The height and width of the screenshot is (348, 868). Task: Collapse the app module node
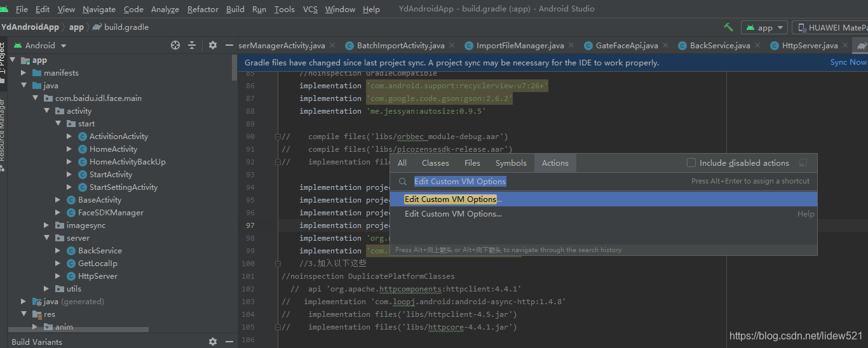12,60
